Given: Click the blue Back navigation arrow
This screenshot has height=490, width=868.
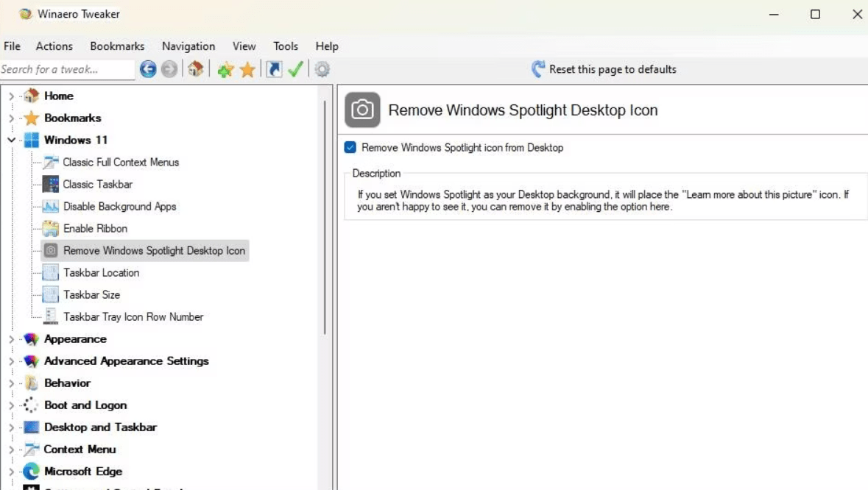Looking at the screenshot, I should click(x=148, y=69).
